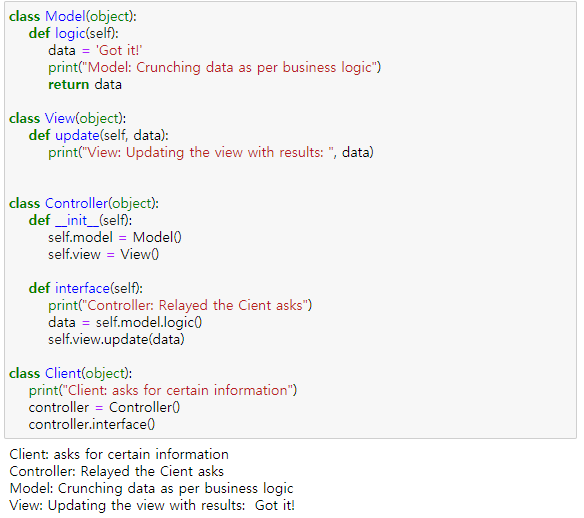The image size is (584, 518).
Task: Click the 'self.model = Model()' line
Action: coord(115,238)
